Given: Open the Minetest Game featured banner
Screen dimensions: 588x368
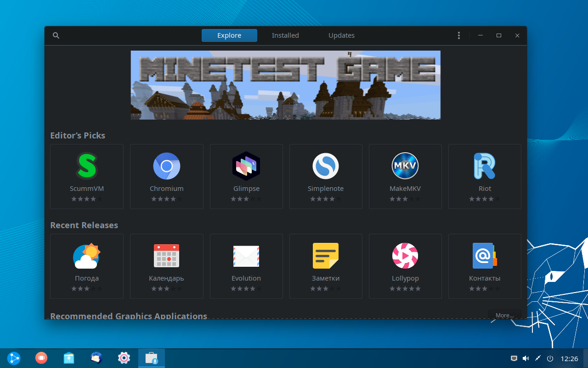Looking at the screenshot, I should (285, 85).
